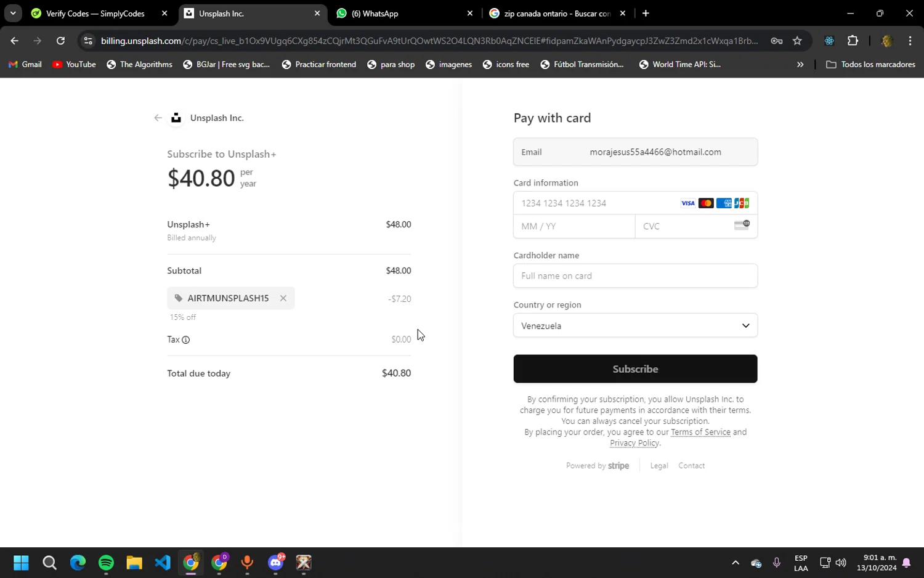Click the Subscribe button
The width and height of the screenshot is (924, 578).
(635, 369)
